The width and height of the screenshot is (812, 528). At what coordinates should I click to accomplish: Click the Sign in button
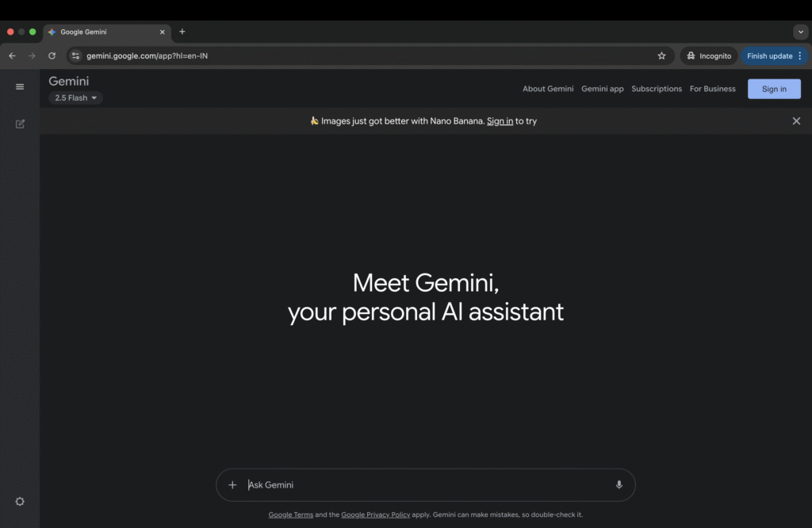[x=774, y=89]
